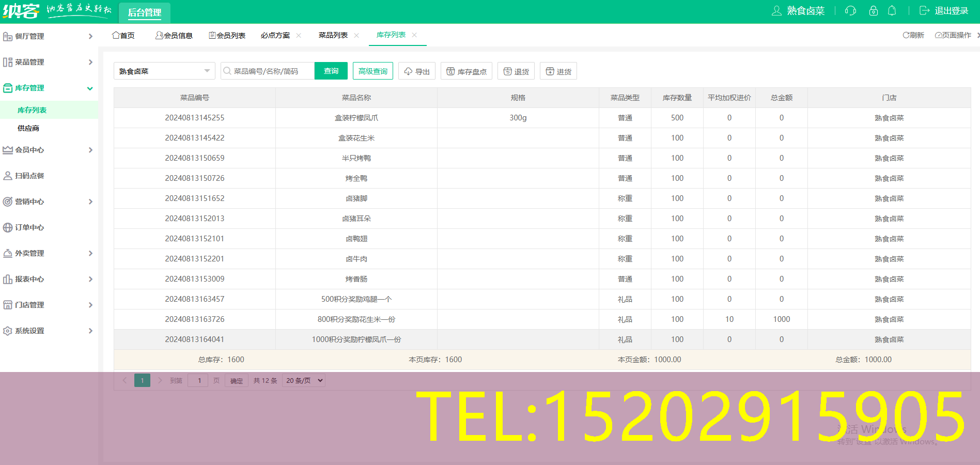
Task: Export inventory with the 导出 button
Action: click(417, 71)
